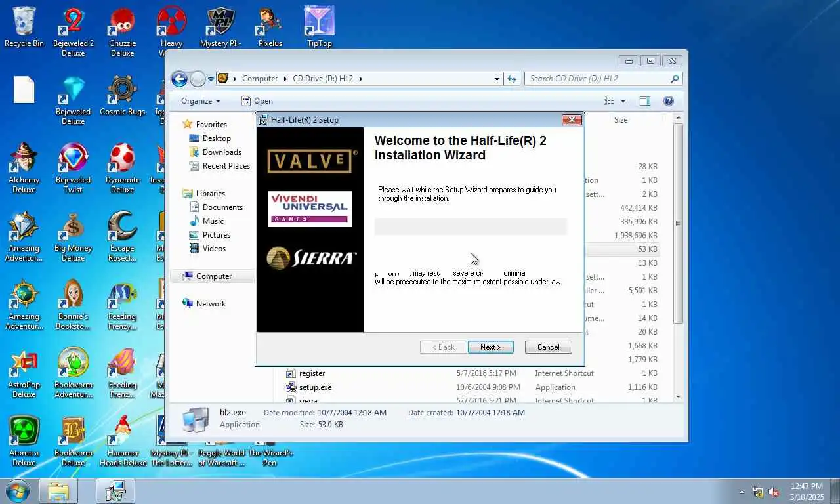This screenshot has width=840, height=504.
Task: Open the Windows Start menu
Action: 16,491
